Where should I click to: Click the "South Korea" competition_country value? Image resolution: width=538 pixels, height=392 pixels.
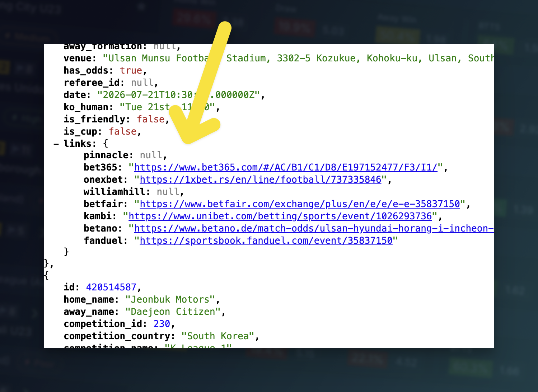(218, 336)
